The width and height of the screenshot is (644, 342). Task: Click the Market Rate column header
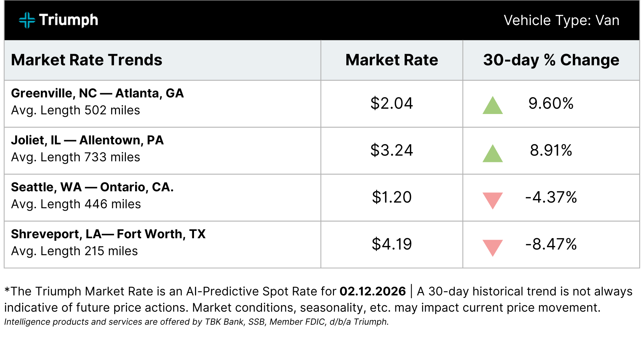pos(391,60)
